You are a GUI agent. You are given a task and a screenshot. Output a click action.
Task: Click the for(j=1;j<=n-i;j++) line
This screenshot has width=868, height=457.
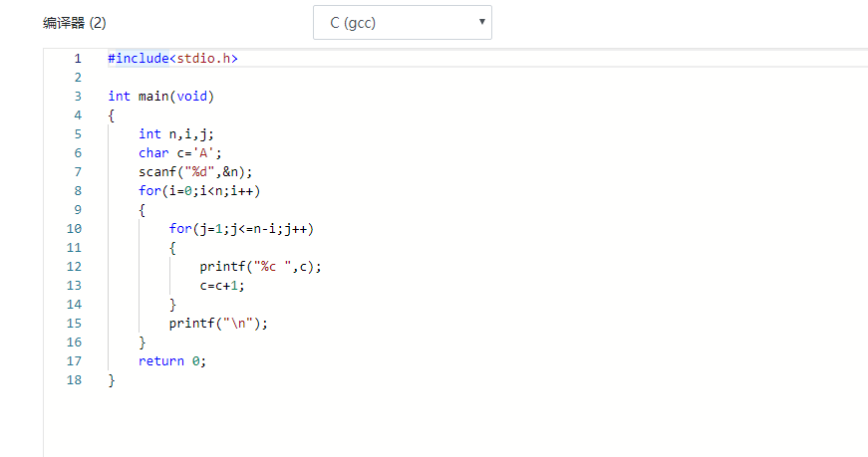click(241, 229)
